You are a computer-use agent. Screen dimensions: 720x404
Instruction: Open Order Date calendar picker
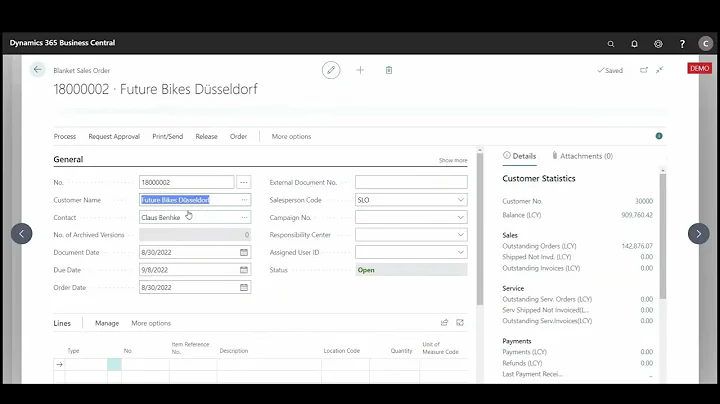[x=244, y=287]
